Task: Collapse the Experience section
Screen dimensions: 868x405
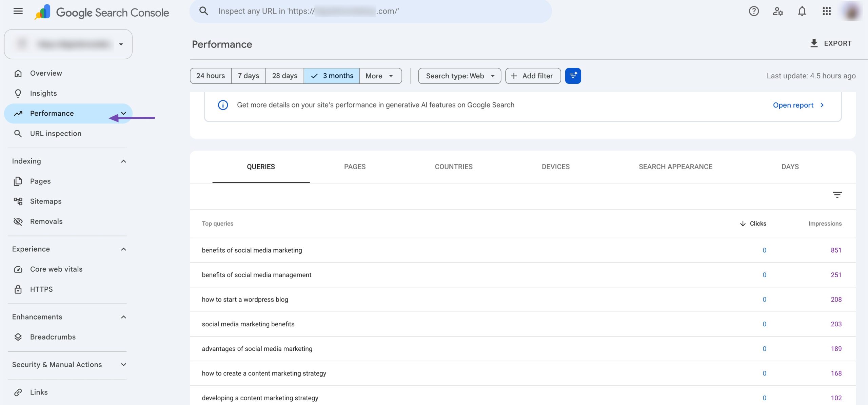Action: tap(123, 249)
